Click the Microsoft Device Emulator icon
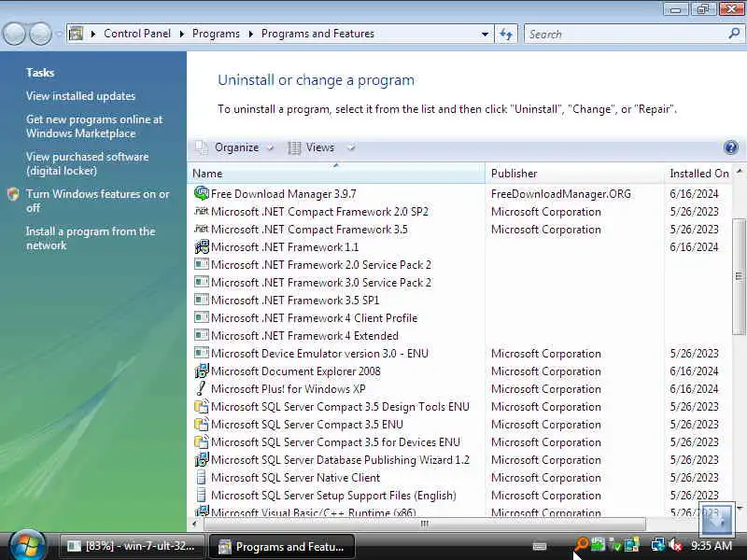Screen dimensions: 747x560 (x=202, y=353)
